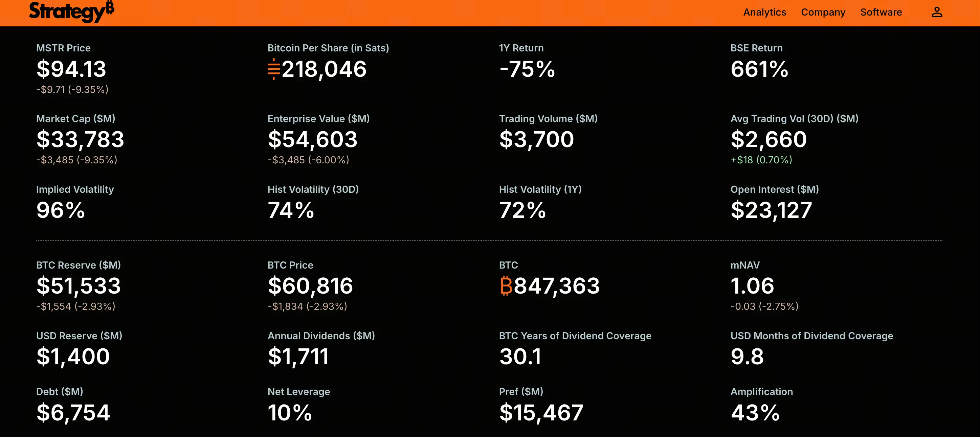Click the BTC Years of Dividend Coverage label

575,336
